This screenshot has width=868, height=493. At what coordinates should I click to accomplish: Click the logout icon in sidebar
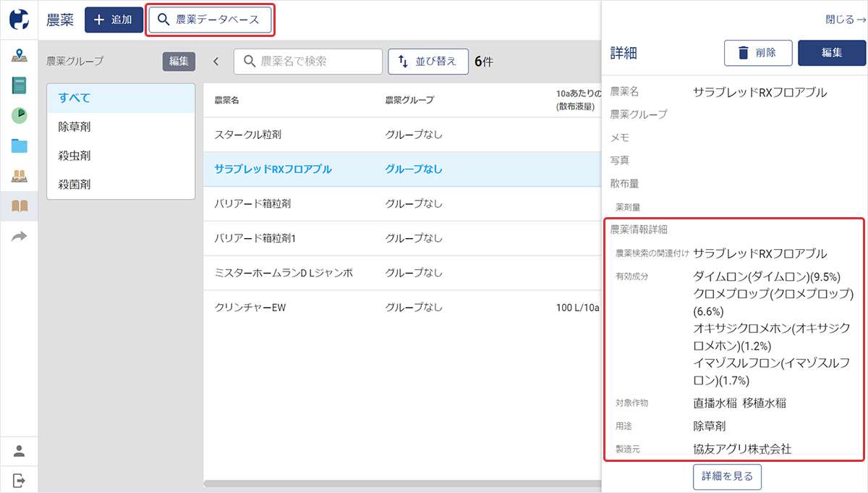coord(20,479)
